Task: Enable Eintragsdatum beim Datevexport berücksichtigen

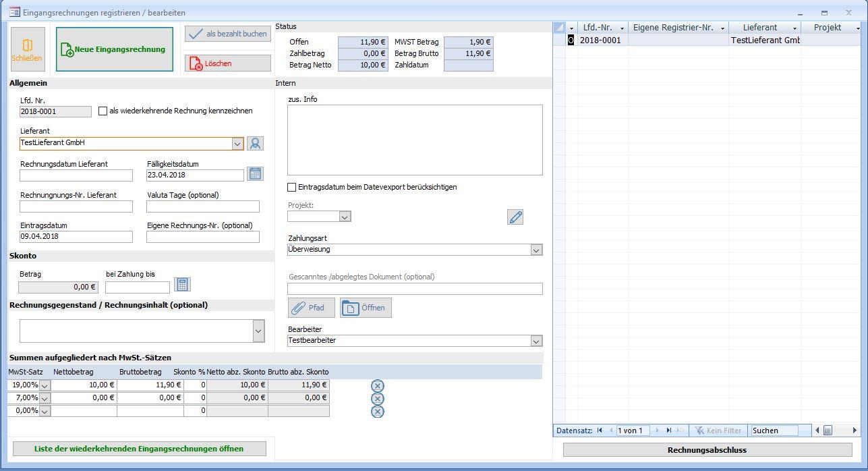Action: pyautogui.click(x=291, y=187)
